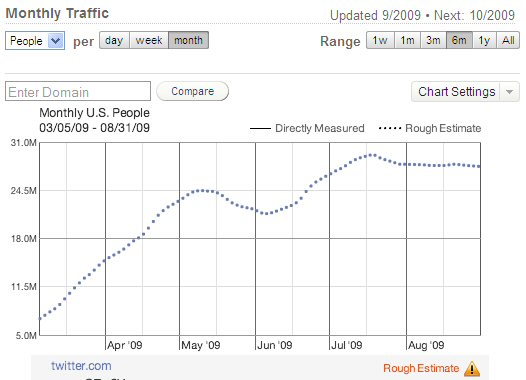The width and height of the screenshot is (526, 380).
Task: Click the 11.5M axis label
Action: point(23,287)
